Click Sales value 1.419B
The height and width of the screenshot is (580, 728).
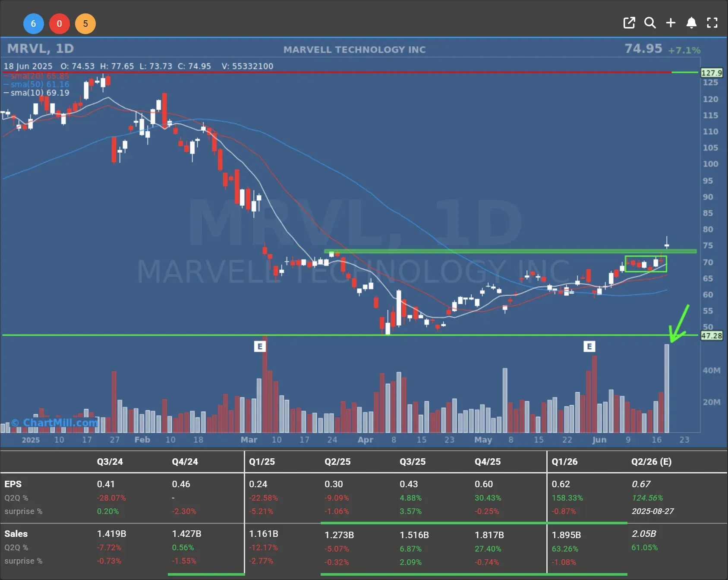click(x=111, y=534)
